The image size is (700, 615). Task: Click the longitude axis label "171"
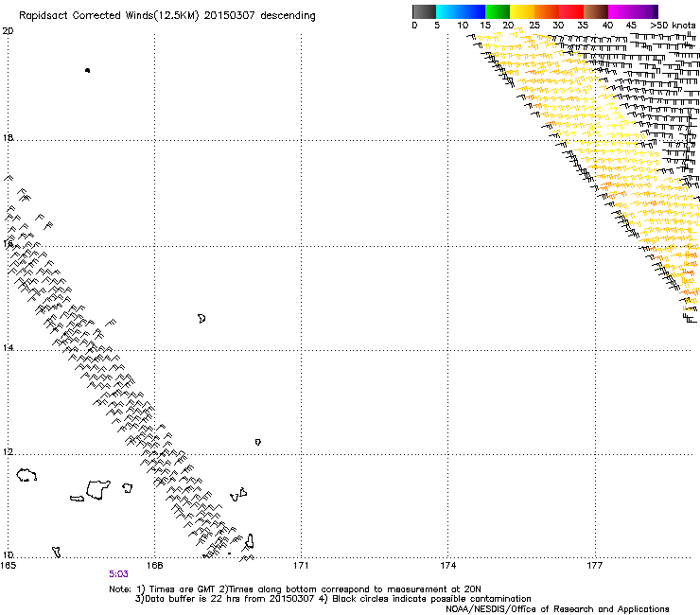click(301, 566)
